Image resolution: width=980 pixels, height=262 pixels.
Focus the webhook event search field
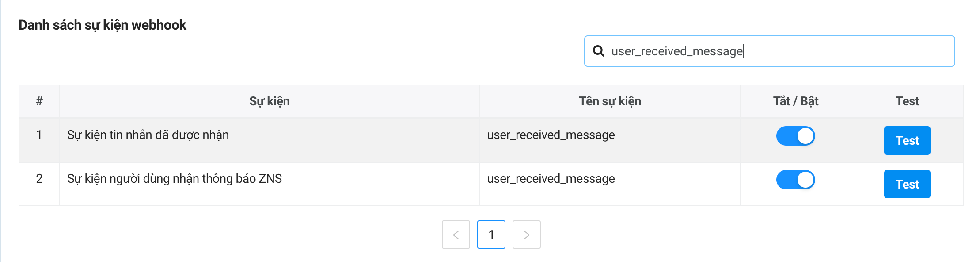778,51
